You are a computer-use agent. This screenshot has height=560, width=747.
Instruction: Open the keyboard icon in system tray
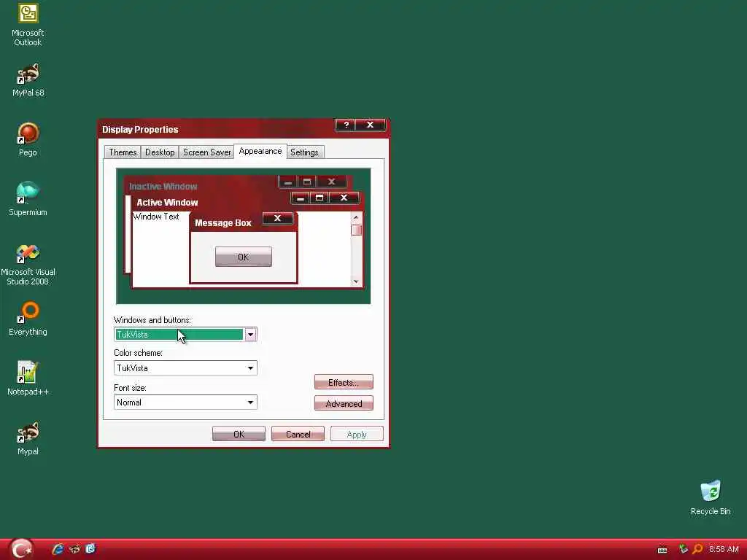point(662,550)
